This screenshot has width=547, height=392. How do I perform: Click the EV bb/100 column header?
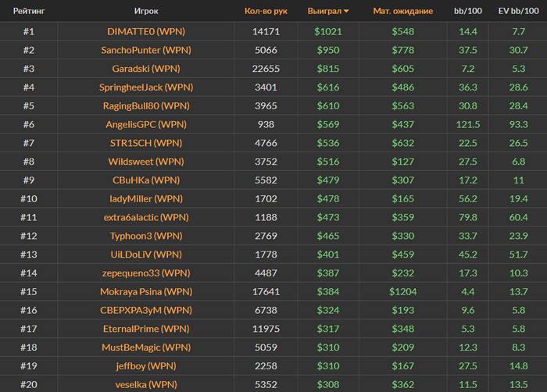517,12
